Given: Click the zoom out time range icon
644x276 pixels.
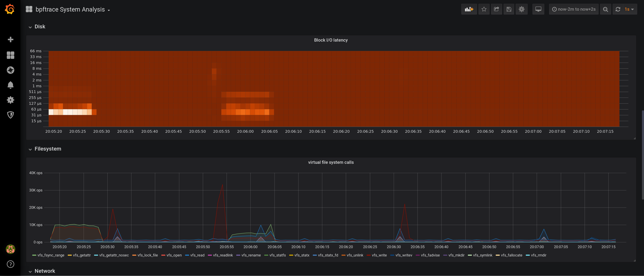Looking at the screenshot, I should pos(605,9).
